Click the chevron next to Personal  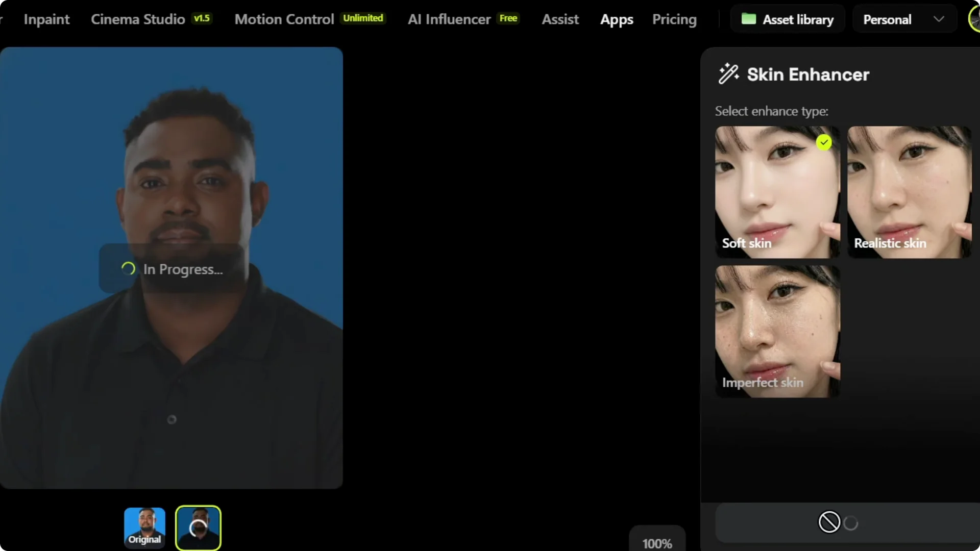point(940,19)
